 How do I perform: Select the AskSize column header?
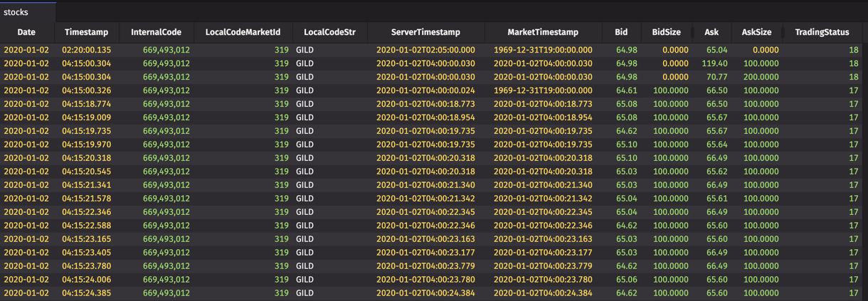click(x=756, y=32)
